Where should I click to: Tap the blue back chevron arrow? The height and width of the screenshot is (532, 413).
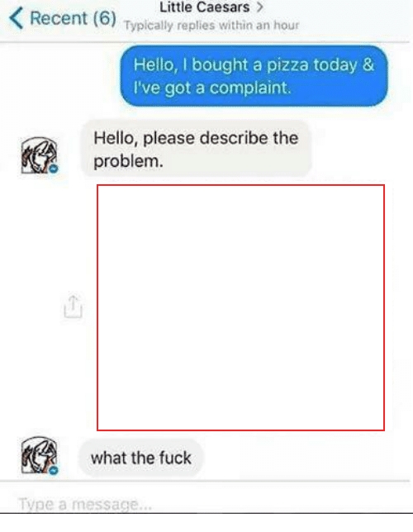click(x=17, y=18)
